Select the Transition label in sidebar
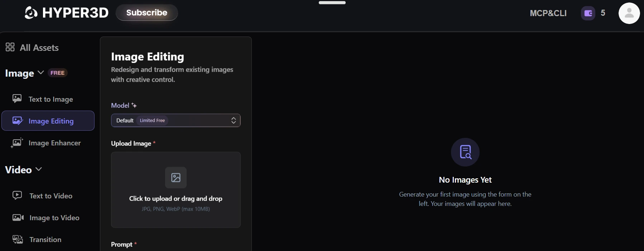The width and height of the screenshot is (644, 251). pos(45,240)
